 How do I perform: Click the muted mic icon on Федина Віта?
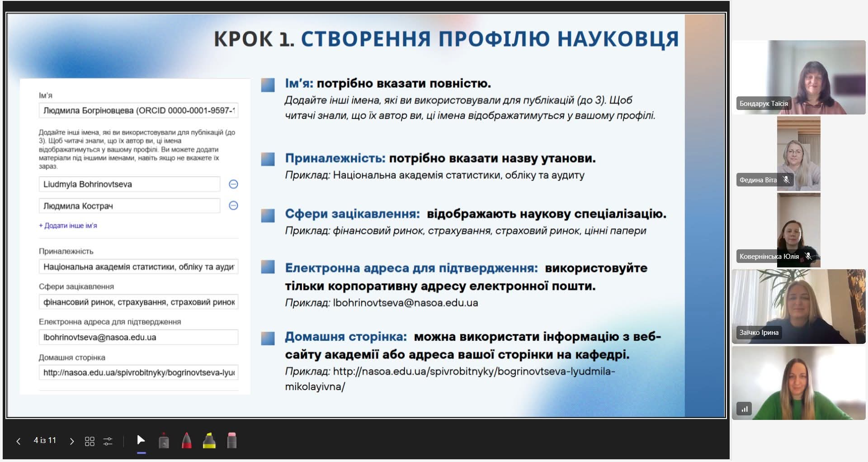point(786,180)
